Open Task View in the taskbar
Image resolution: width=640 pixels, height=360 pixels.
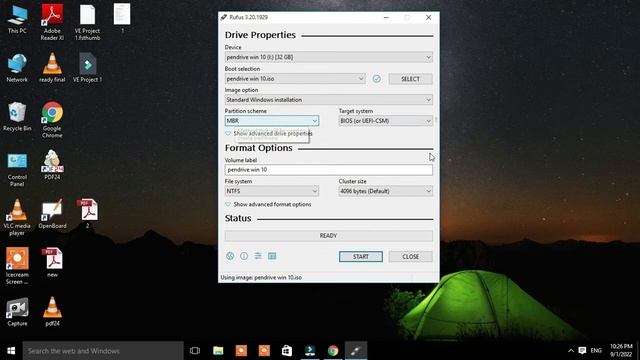pyautogui.click(x=195, y=351)
